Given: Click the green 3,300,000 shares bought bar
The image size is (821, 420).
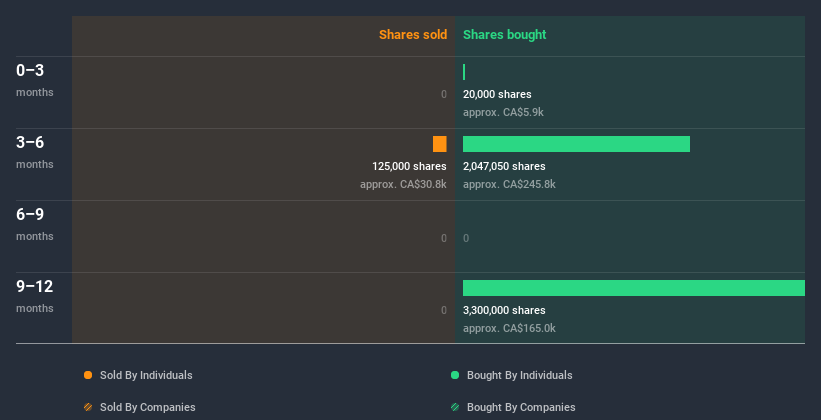Looking at the screenshot, I should click(x=634, y=288).
